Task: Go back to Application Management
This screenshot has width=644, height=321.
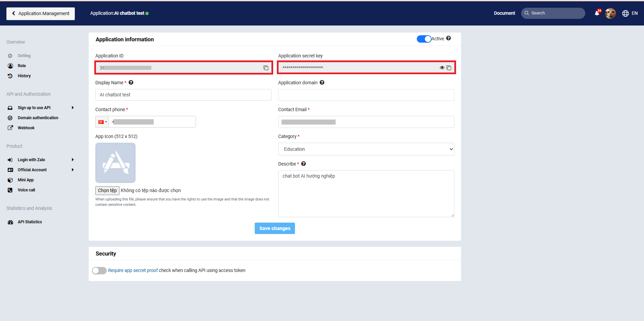Action: pyautogui.click(x=41, y=13)
